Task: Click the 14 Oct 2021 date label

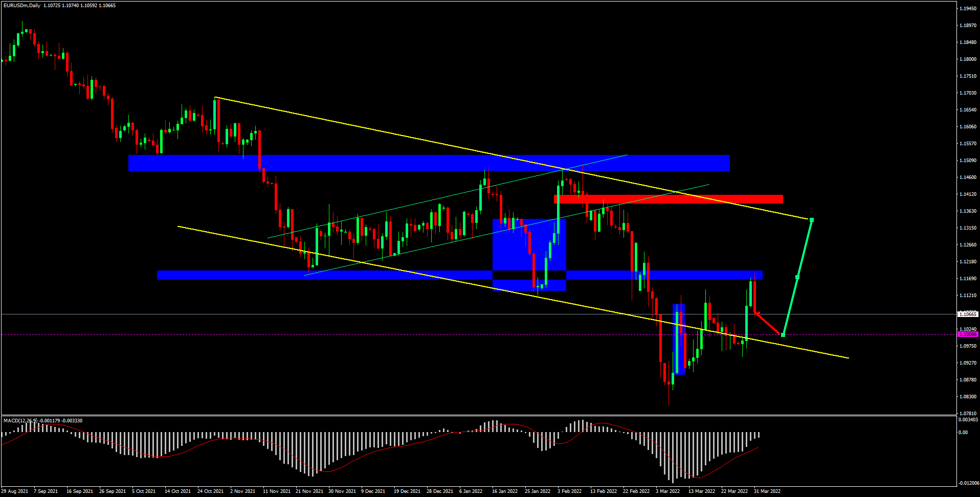Action: point(178,491)
